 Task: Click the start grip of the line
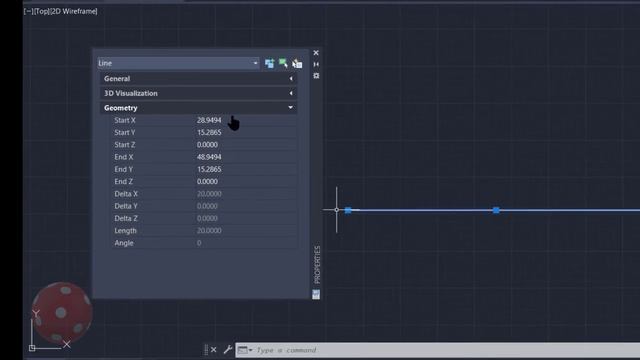point(348,210)
